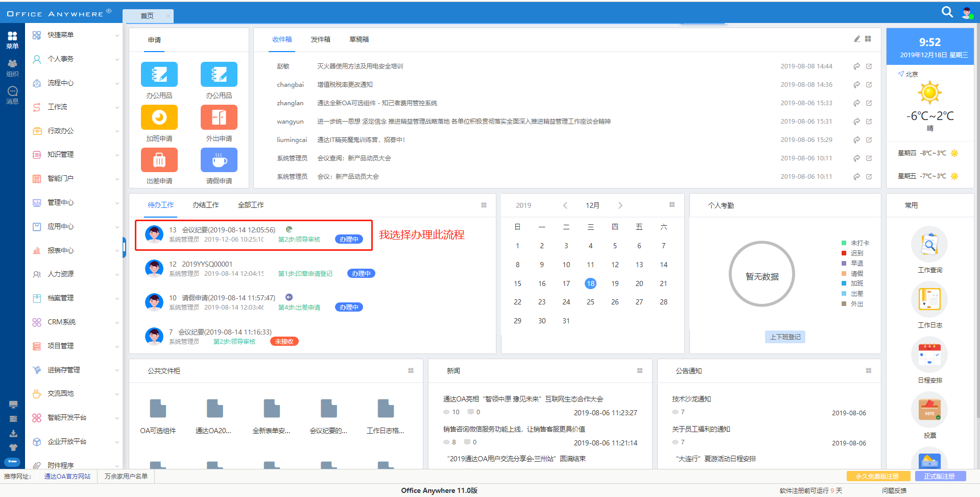The width and height of the screenshot is (980, 497).
Task: Open work item 2019YYSQ00001
Action: tap(207, 264)
